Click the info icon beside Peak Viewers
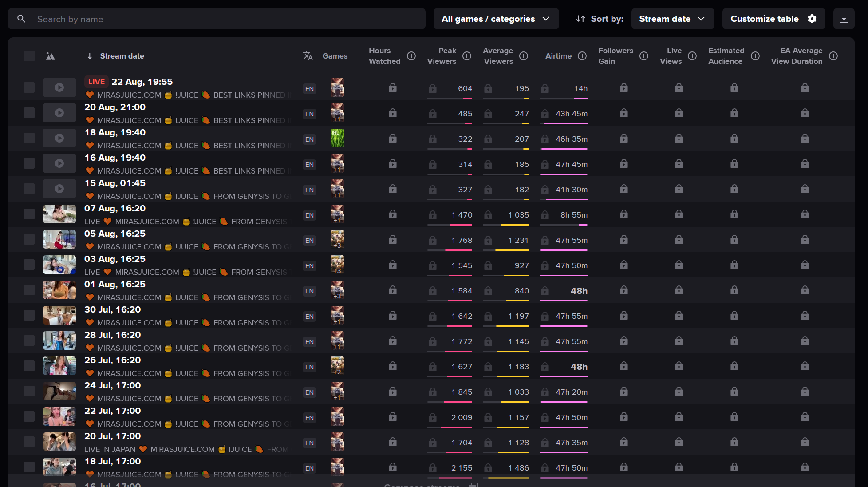 click(x=466, y=56)
